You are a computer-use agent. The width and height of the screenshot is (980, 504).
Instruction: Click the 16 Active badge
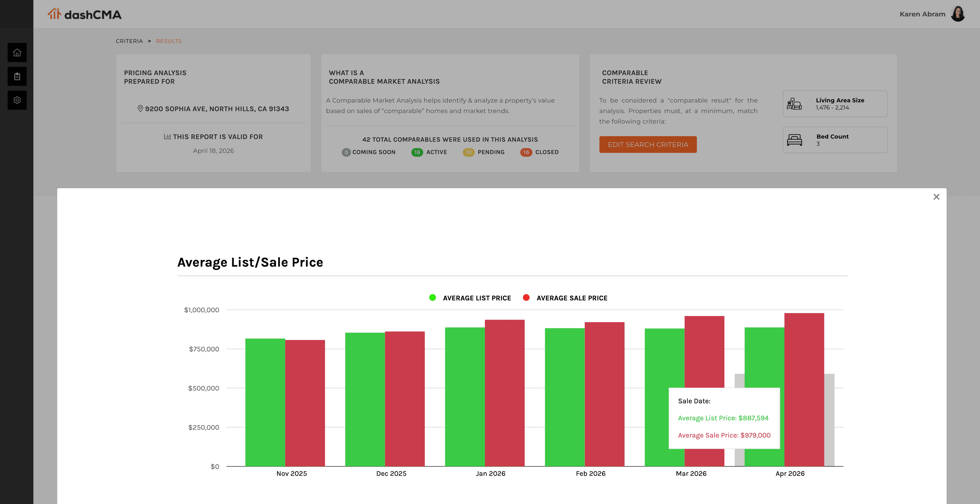(417, 152)
